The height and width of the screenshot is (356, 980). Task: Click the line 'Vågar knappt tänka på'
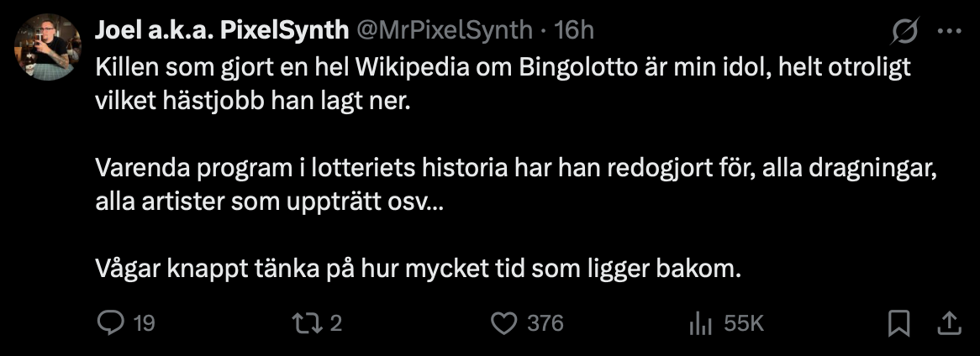(418, 270)
